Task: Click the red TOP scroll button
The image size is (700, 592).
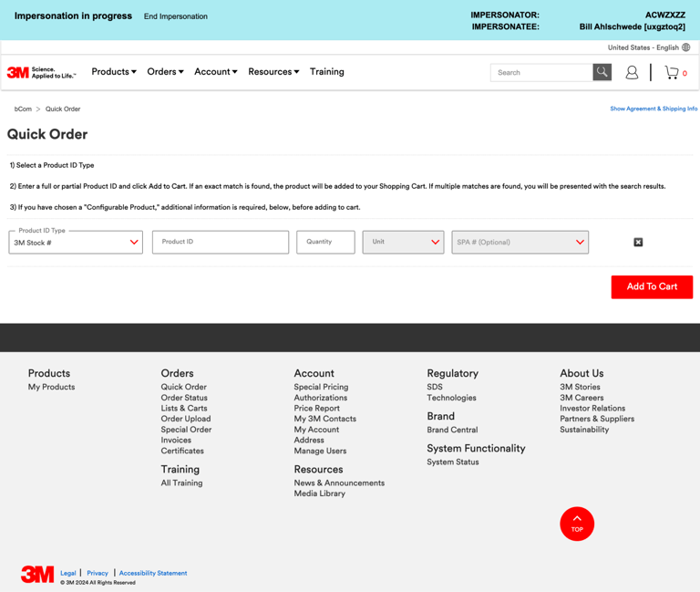Action: click(577, 524)
